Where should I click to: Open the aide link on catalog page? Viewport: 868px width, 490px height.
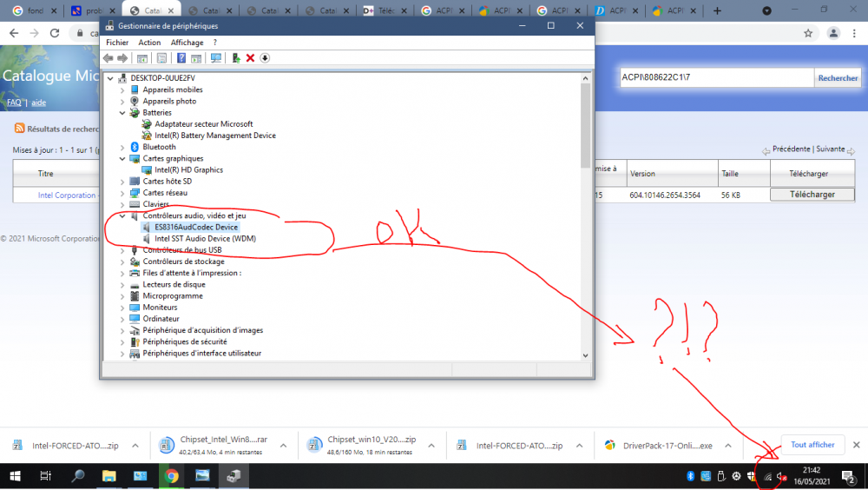[x=38, y=103]
